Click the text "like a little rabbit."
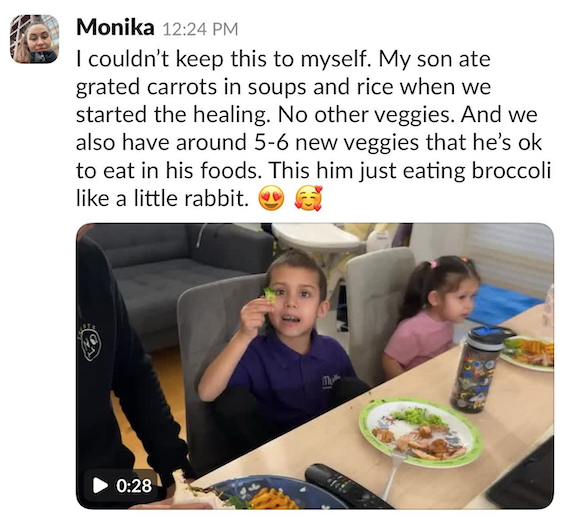 pyautogui.click(x=162, y=199)
